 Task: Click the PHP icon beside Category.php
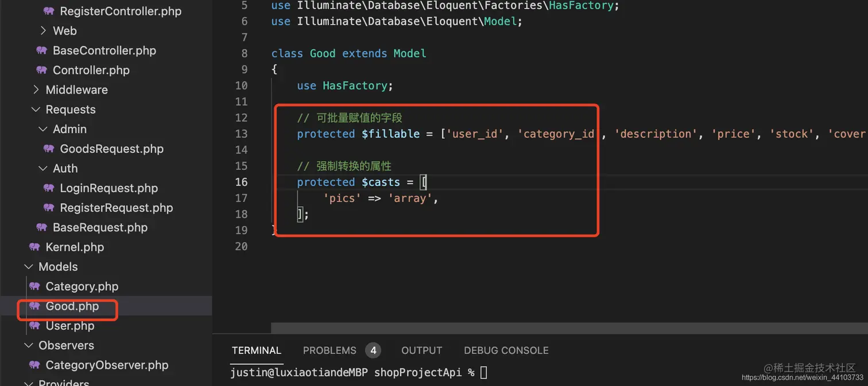[x=34, y=286]
